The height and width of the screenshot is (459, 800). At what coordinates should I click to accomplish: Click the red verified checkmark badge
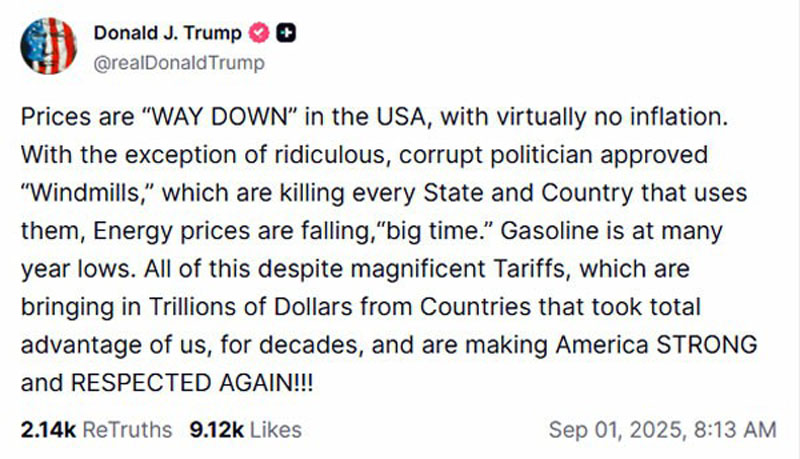click(259, 33)
